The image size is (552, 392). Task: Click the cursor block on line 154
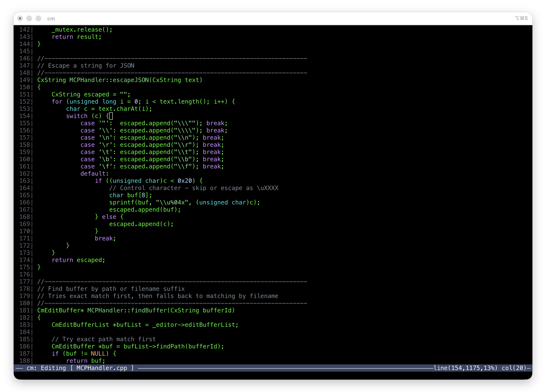(x=111, y=116)
